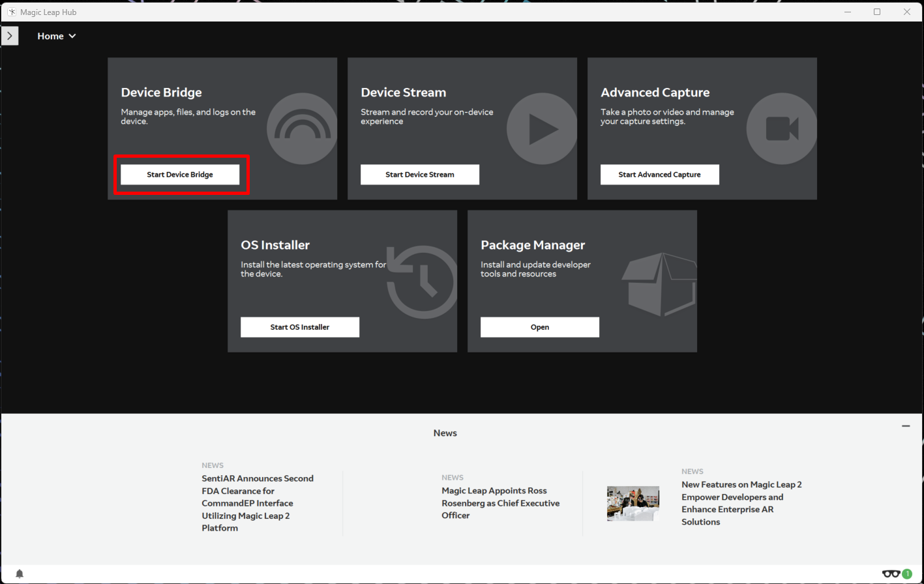Click the News section heading
The height and width of the screenshot is (584, 924).
tap(445, 433)
